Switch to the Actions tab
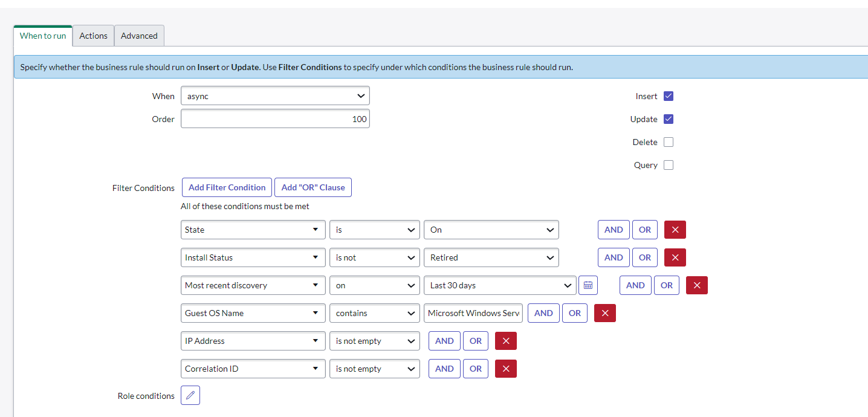The height and width of the screenshot is (417, 868). point(92,36)
